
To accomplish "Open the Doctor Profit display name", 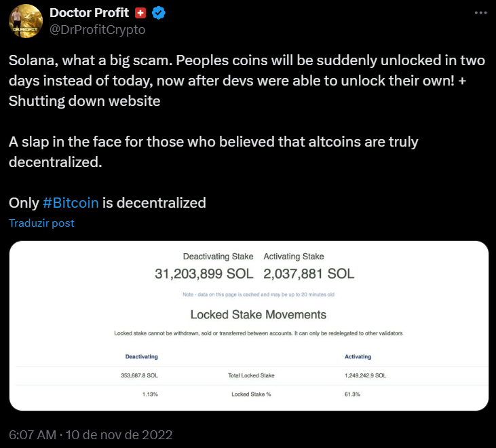I will point(89,13).
